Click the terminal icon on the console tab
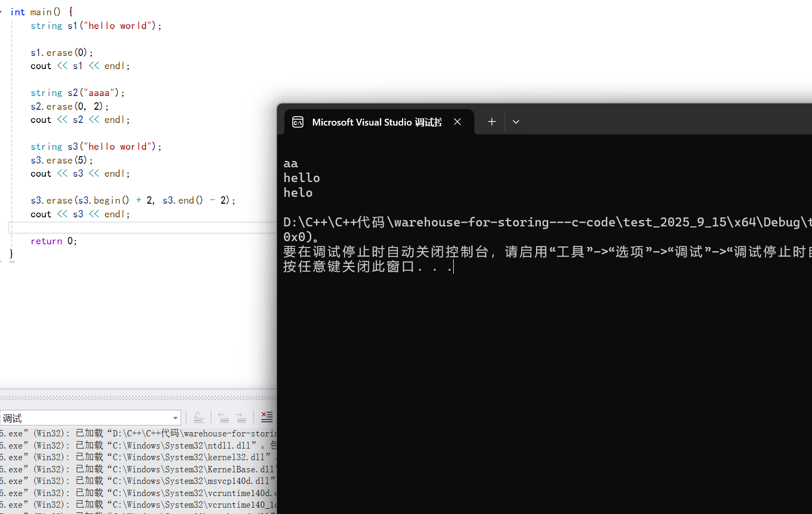The width and height of the screenshot is (812, 514). [298, 122]
